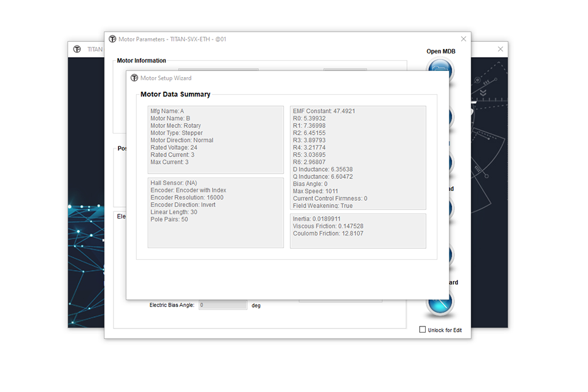Click the Motor Information group label

click(142, 61)
